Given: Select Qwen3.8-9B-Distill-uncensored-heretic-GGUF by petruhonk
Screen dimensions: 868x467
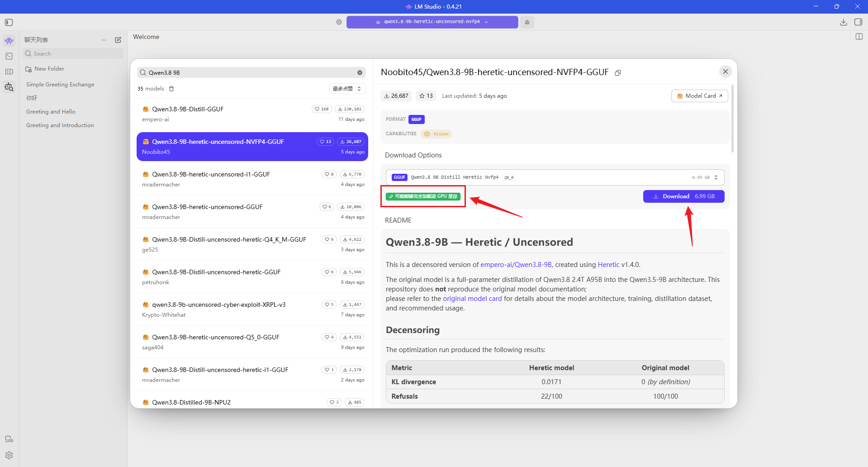Looking at the screenshot, I should click(252, 277).
